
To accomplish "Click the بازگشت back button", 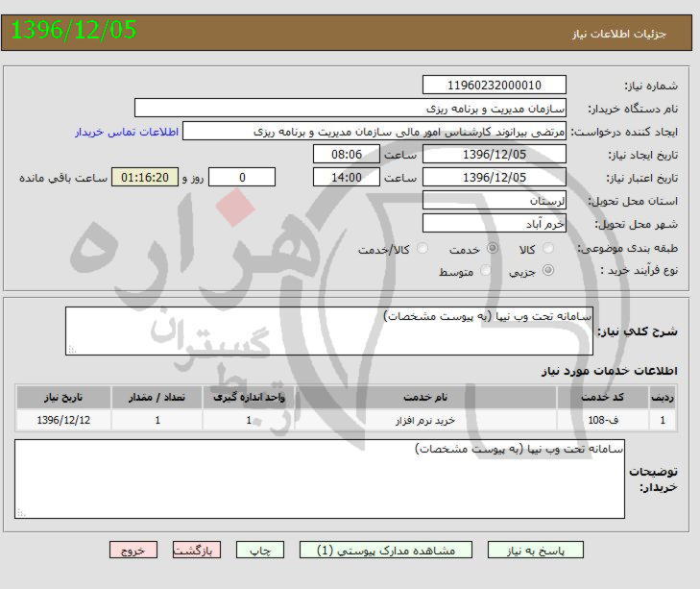I will (197, 551).
